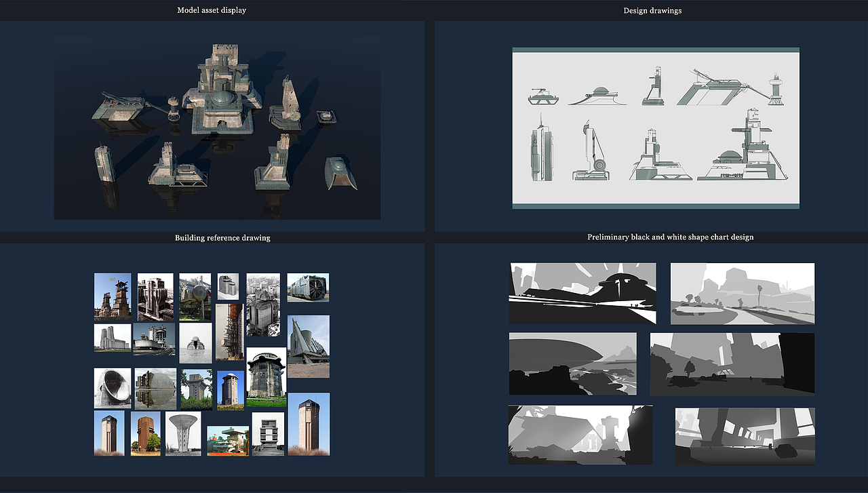Open the domed round tower against blue sky photo
Image resolution: width=868 pixels, height=493 pixels.
tap(231, 390)
